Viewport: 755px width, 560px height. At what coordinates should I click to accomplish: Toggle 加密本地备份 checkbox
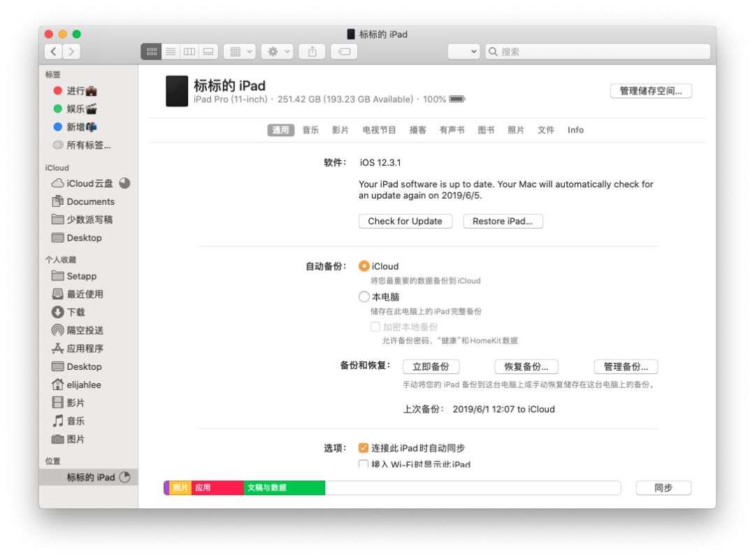375,327
